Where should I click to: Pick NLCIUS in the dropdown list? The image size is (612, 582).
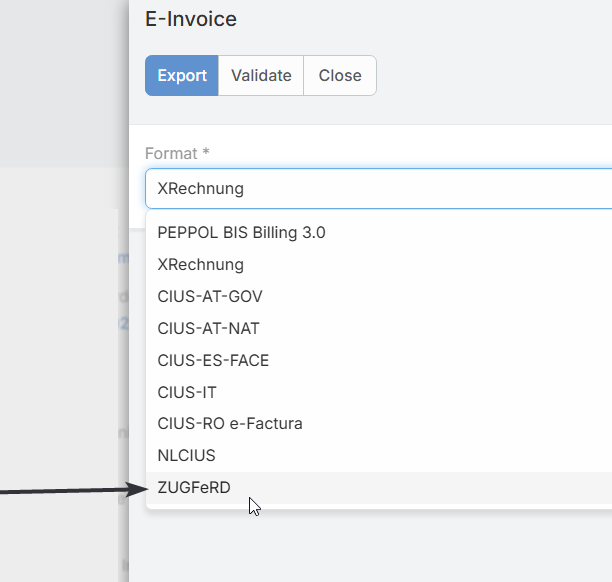coord(379,456)
